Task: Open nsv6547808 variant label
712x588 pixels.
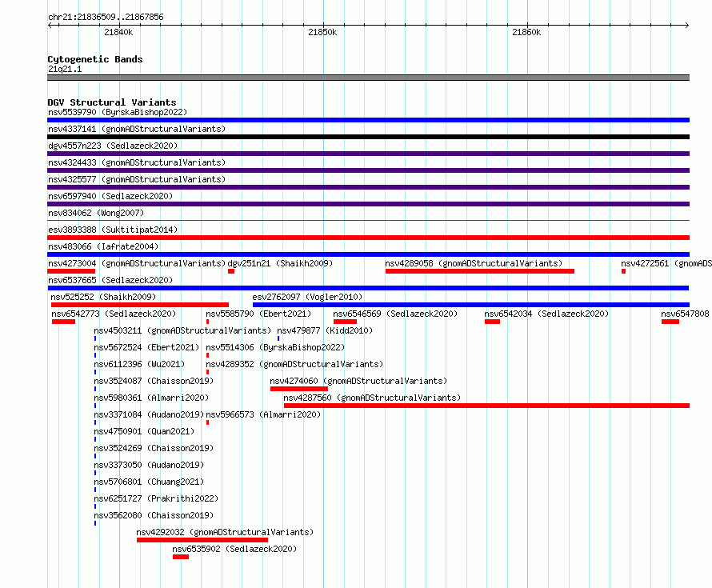Action: (x=685, y=314)
